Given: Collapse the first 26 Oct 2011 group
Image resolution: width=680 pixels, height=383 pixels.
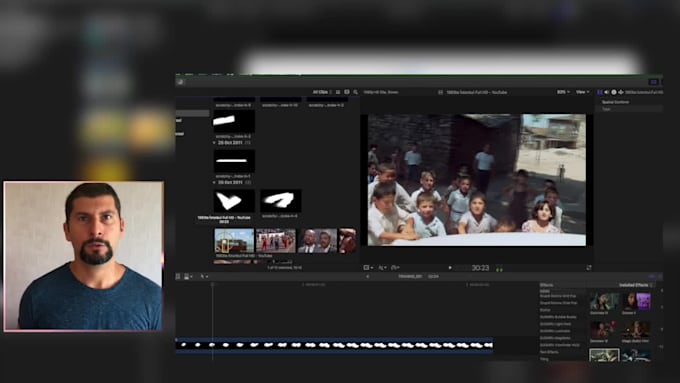Looking at the screenshot, I should click(x=214, y=142).
